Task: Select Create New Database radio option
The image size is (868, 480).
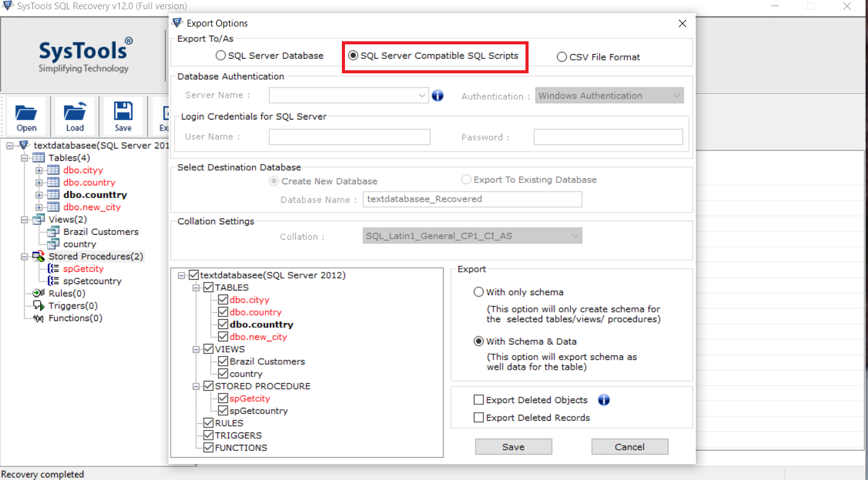Action: click(x=274, y=181)
